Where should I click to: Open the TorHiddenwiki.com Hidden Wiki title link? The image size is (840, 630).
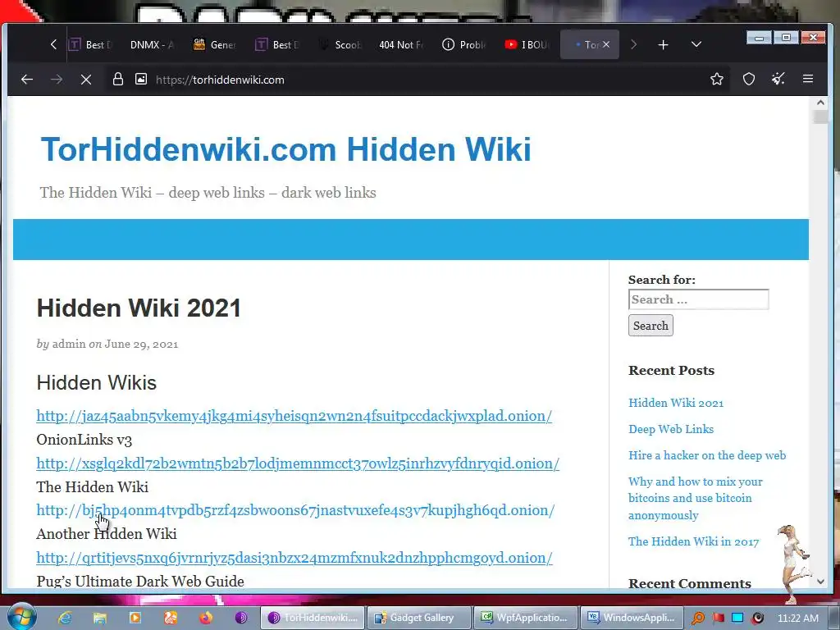[x=286, y=149]
